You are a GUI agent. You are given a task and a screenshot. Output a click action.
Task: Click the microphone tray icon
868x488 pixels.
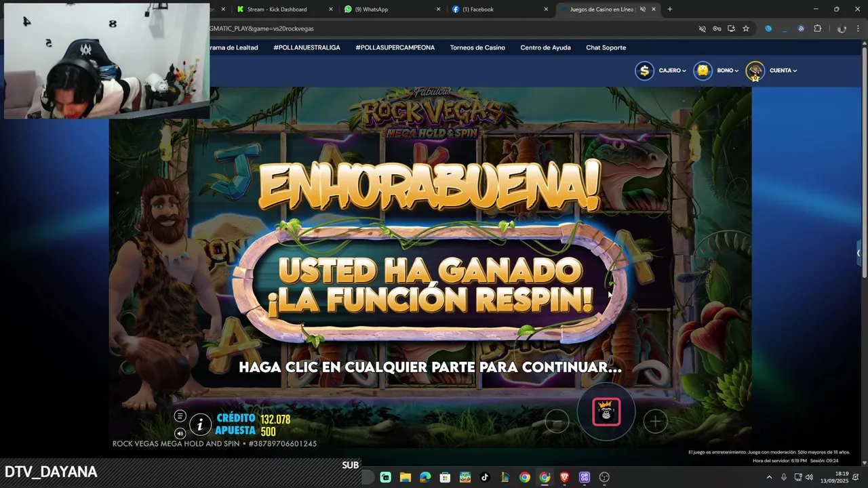[784, 477]
